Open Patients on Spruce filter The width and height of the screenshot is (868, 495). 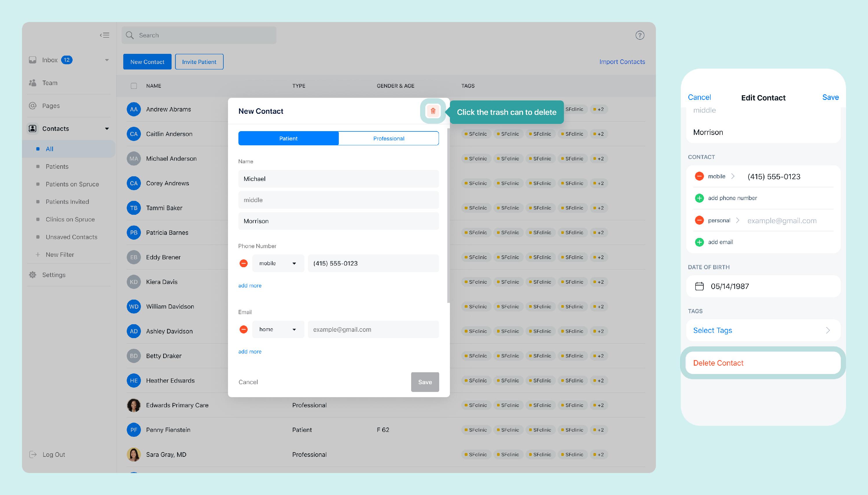pyautogui.click(x=72, y=184)
